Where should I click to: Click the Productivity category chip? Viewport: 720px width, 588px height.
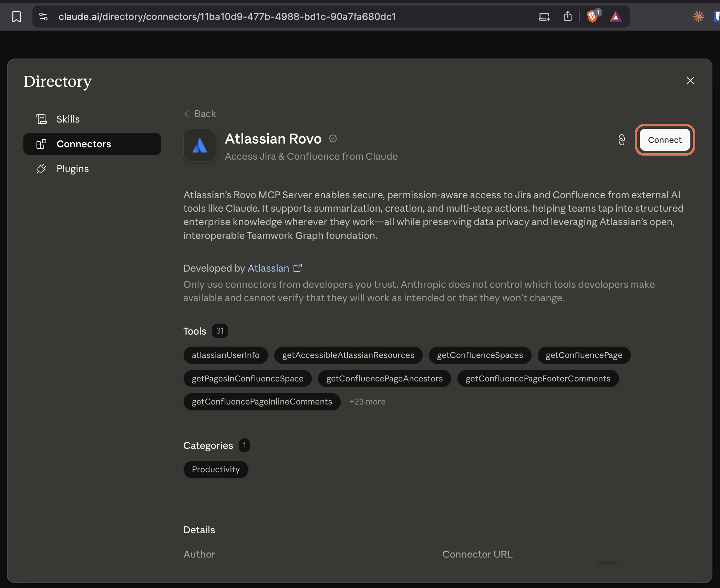pyautogui.click(x=216, y=469)
